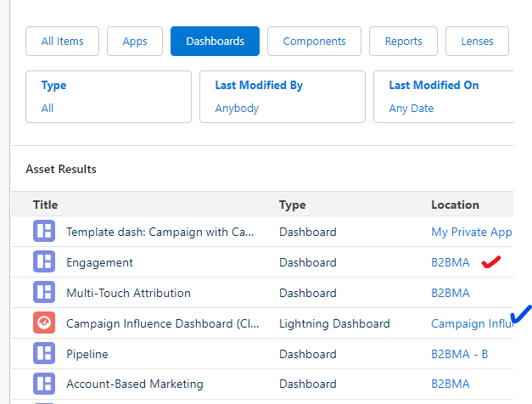Click the Account-Based Marketing dashboard icon
The height and width of the screenshot is (404, 532).
(x=43, y=384)
